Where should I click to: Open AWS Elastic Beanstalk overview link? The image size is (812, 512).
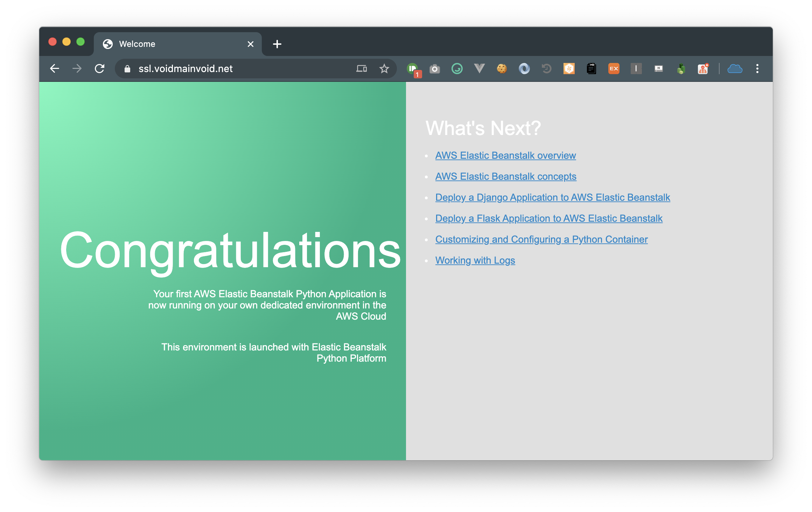tap(505, 156)
